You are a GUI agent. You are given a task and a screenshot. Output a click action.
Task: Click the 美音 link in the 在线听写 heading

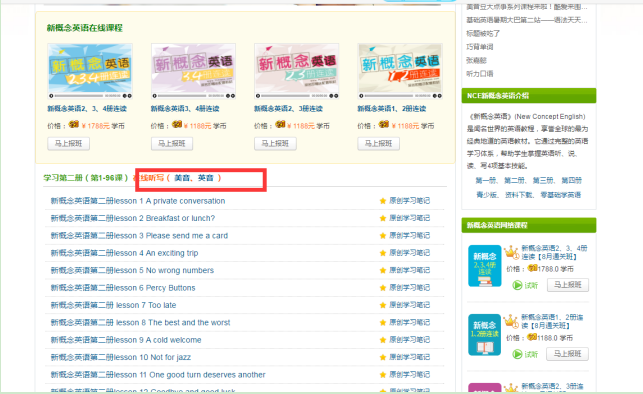pyautogui.click(x=182, y=178)
